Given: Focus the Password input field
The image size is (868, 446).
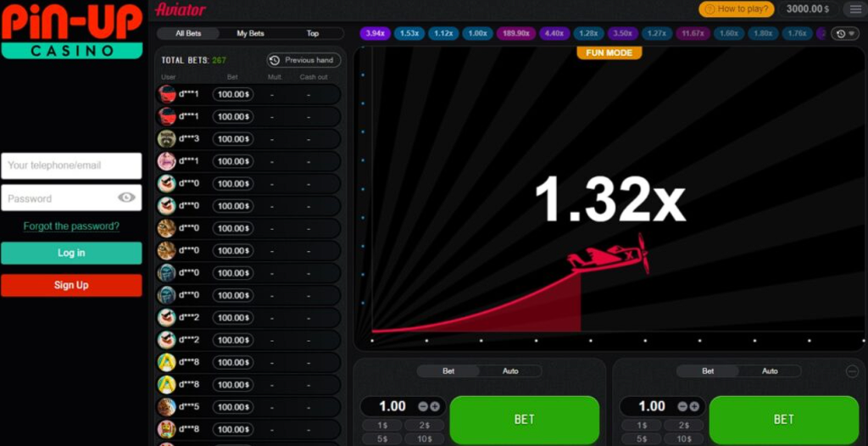Looking at the screenshot, I should point(71,198).
